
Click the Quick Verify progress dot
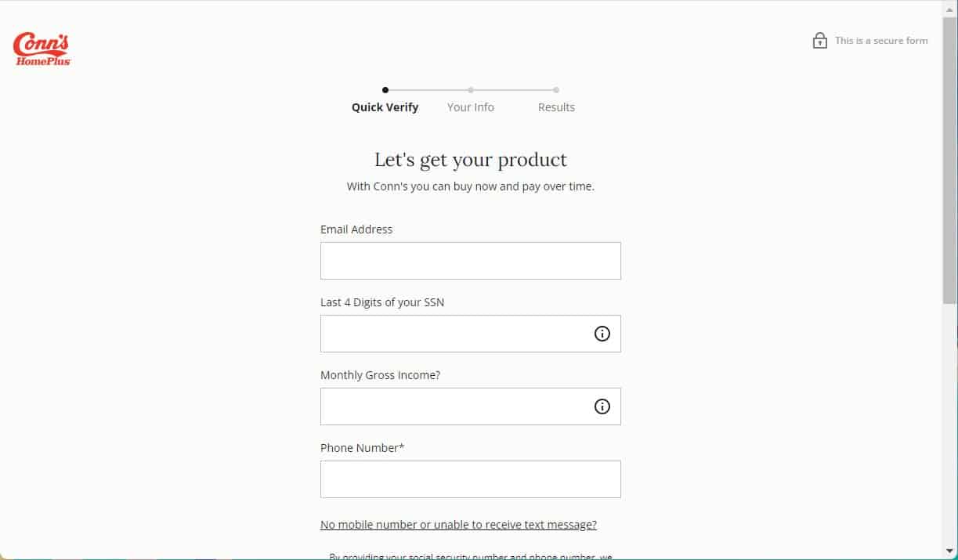[385, 90]
